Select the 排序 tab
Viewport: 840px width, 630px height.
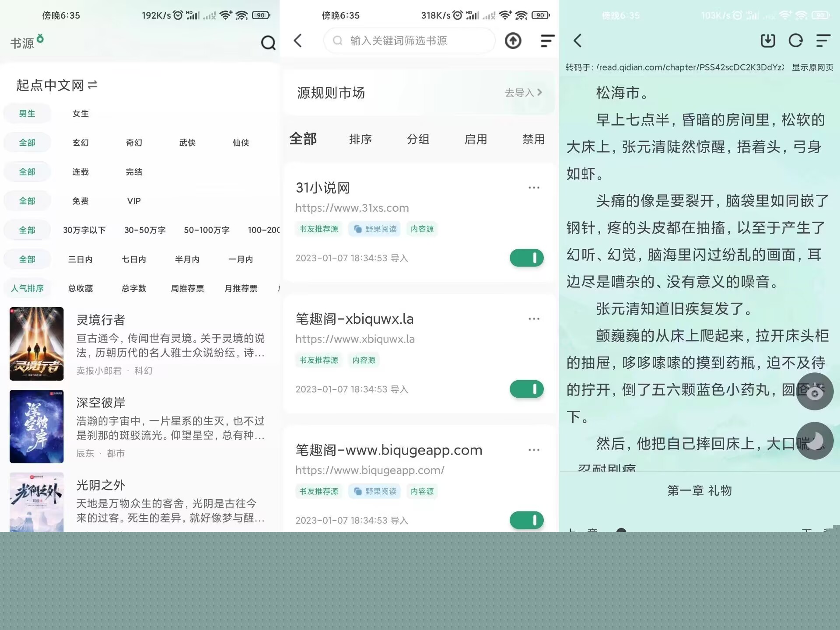pyautogui.click(x=360, y=139)
